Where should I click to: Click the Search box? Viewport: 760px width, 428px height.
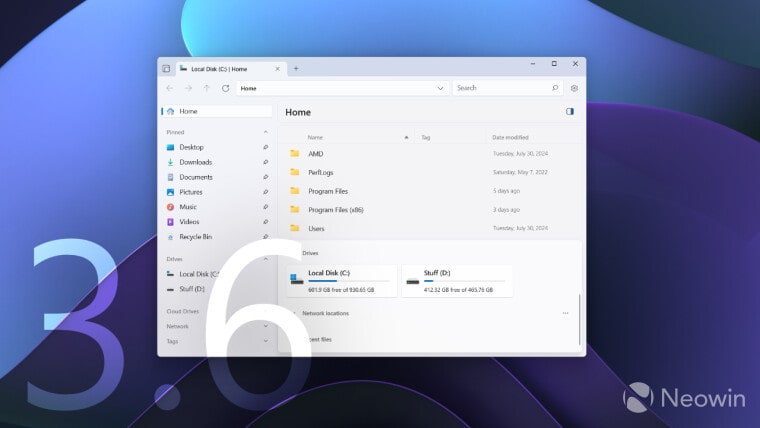coord(507,88)
